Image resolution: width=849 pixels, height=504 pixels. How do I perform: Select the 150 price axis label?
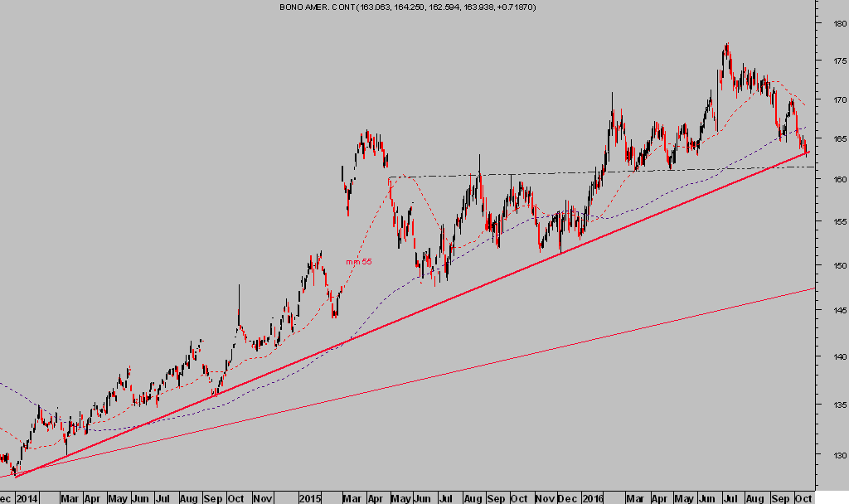(832, 265)
